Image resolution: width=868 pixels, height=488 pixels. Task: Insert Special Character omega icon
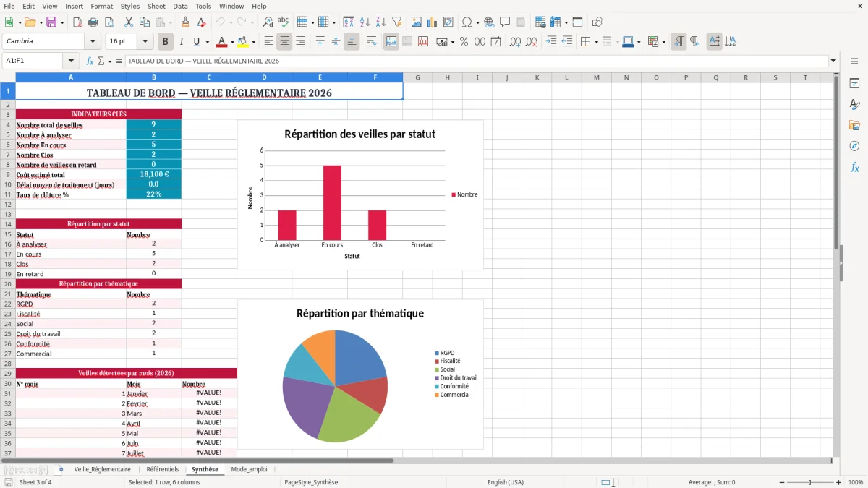(467, 22)
